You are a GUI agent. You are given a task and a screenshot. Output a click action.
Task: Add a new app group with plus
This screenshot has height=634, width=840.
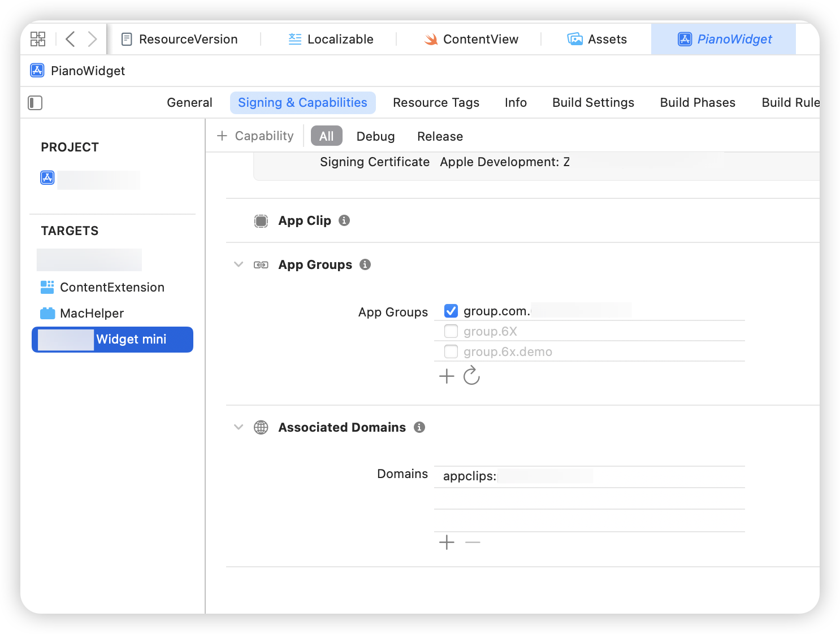click(447, 376)
